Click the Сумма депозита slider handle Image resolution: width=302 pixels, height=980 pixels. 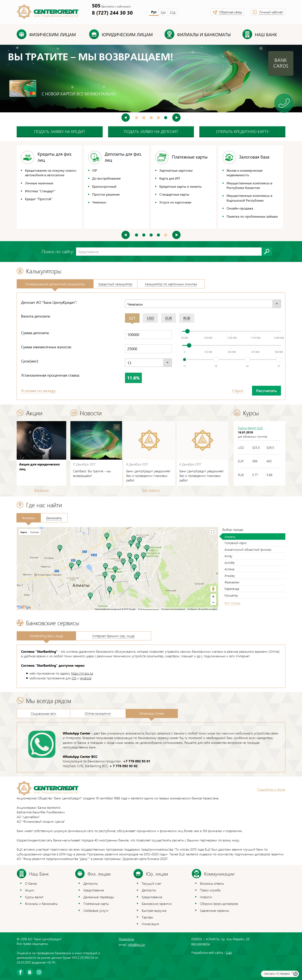pyautogui.click(x=187, y=331)
